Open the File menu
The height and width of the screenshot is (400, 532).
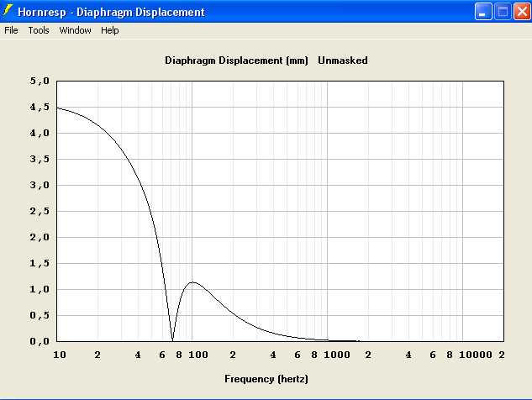(x=11, y=30)
